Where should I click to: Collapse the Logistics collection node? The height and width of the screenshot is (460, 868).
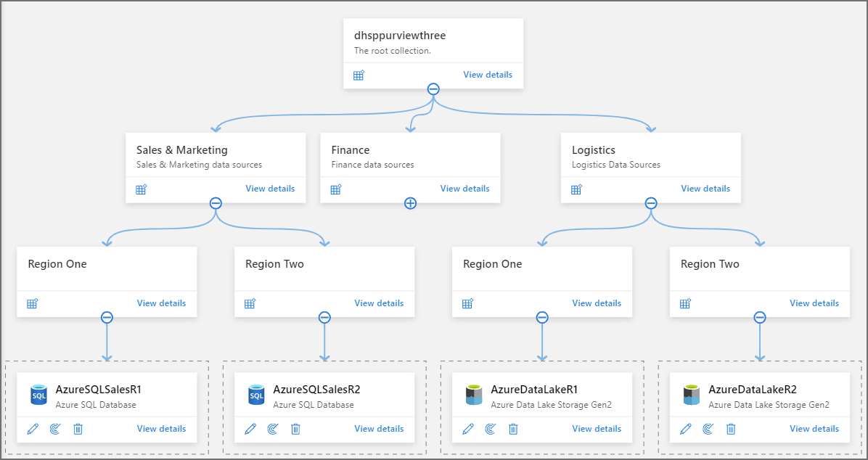tap(651, 203)
